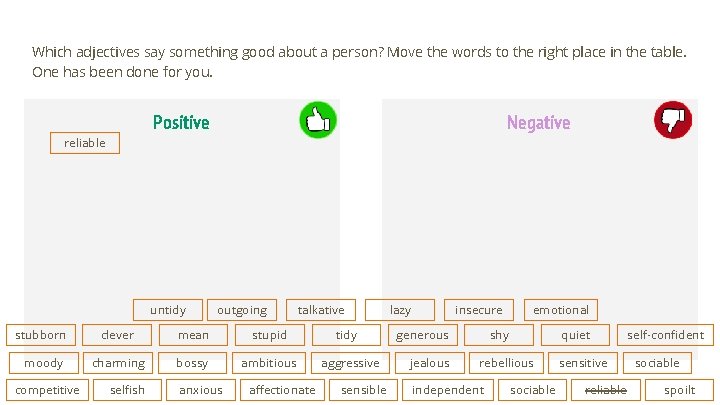
Task: Click the crossed-out 'reliable' tile
Action: (606, 390)
